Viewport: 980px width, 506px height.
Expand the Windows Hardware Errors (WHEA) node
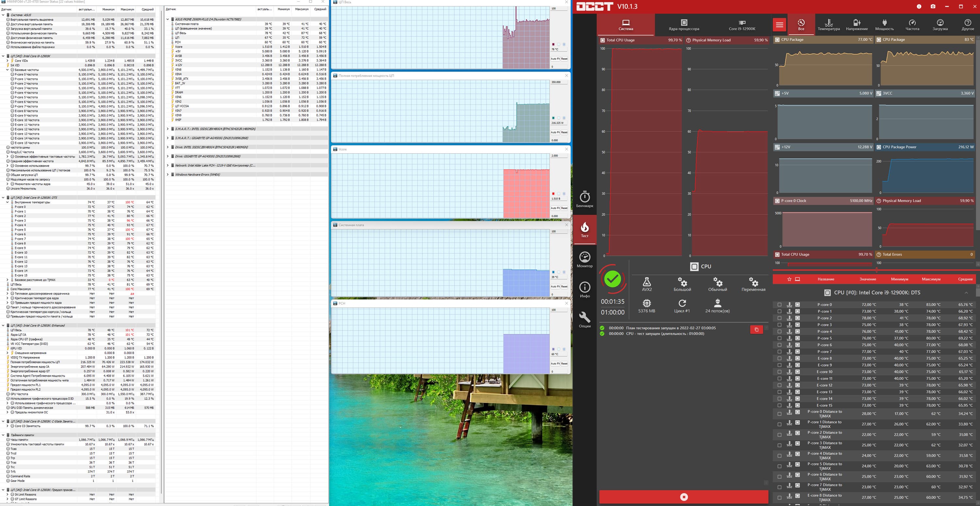point(168,174)
